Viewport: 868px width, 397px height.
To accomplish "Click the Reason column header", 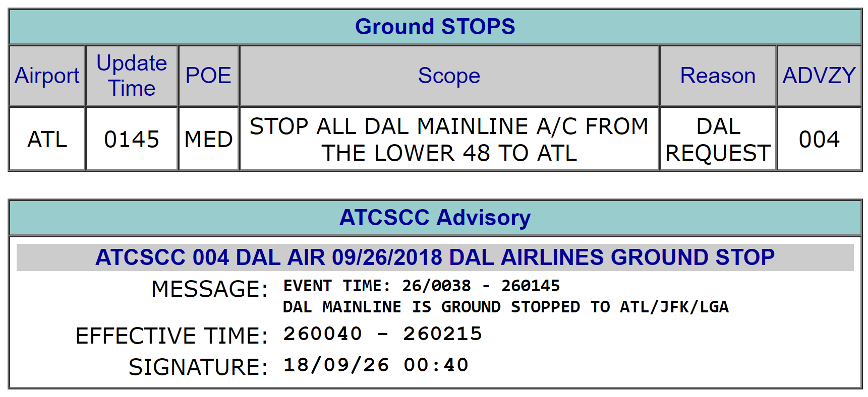I will pyautogui.click(x=717, y=76).
